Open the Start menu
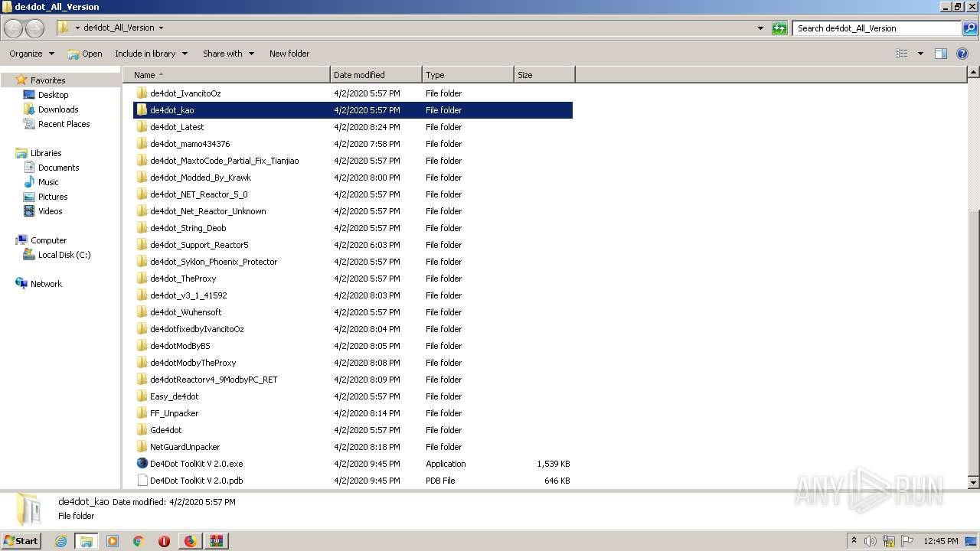Image resolution: width=980 pixels, height=551 pixels. 21,541
